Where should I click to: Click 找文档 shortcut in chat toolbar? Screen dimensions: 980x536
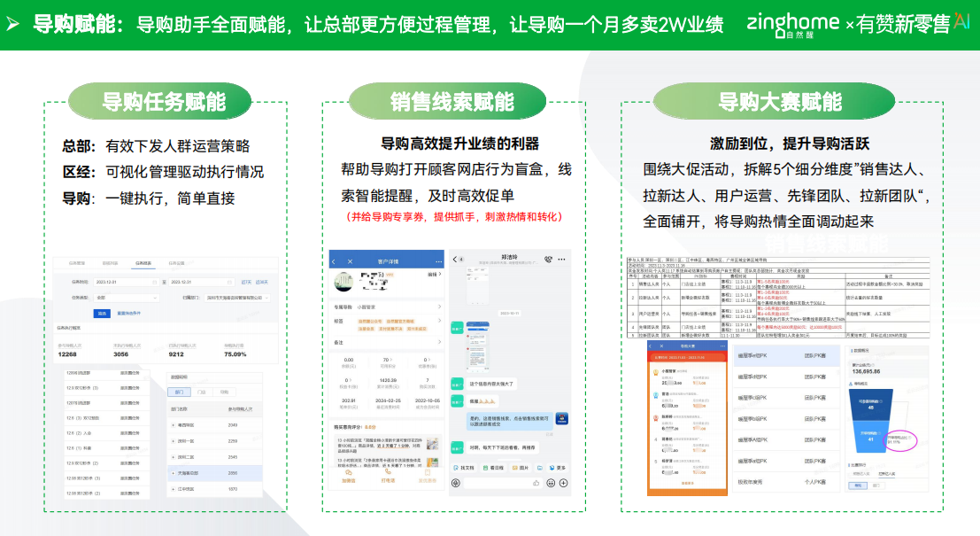463,468
